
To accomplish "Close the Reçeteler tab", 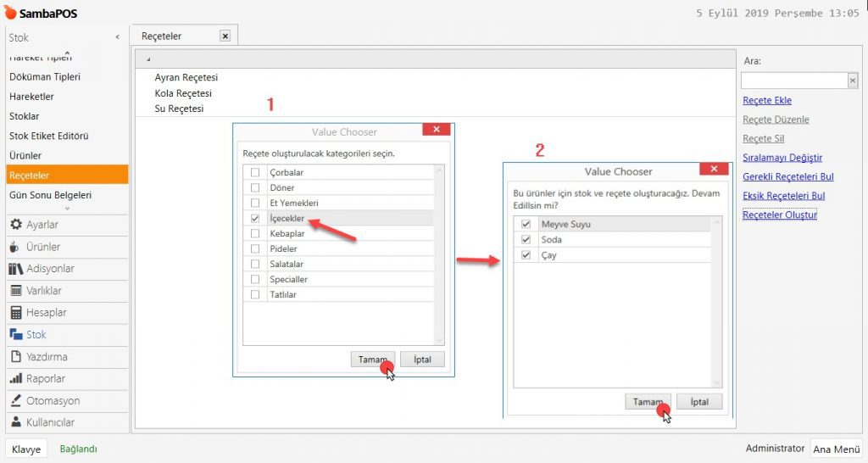I will (x=225, y=36).
